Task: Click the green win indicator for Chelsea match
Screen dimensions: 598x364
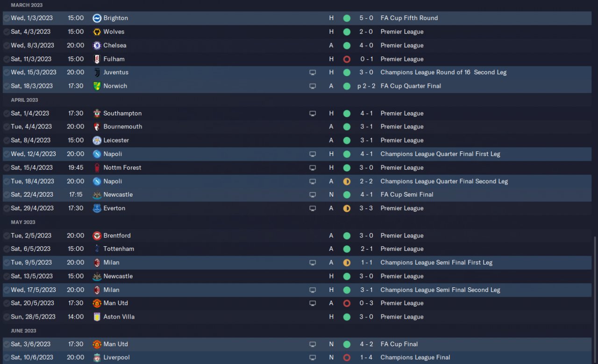Action: 347,45
